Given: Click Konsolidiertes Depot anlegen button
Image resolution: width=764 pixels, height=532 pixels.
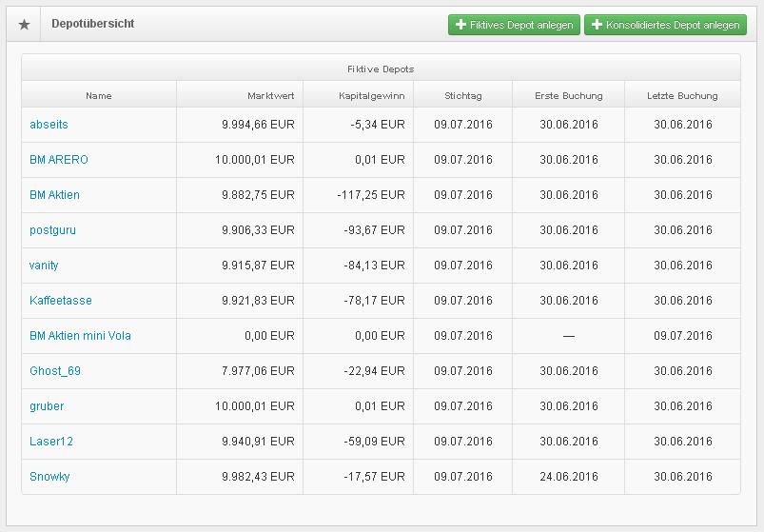Looking at the screenshot, I should pyautogui.click(x=665, y=25).
